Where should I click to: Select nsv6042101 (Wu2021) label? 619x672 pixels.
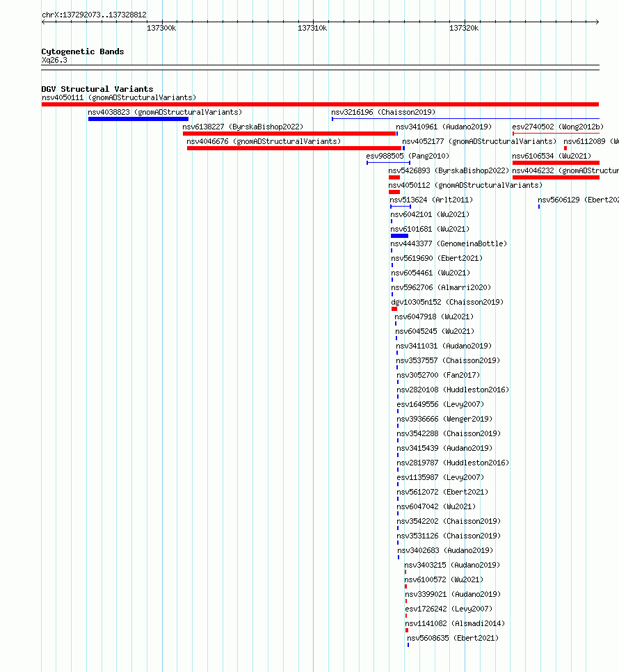tap(430, 214)
